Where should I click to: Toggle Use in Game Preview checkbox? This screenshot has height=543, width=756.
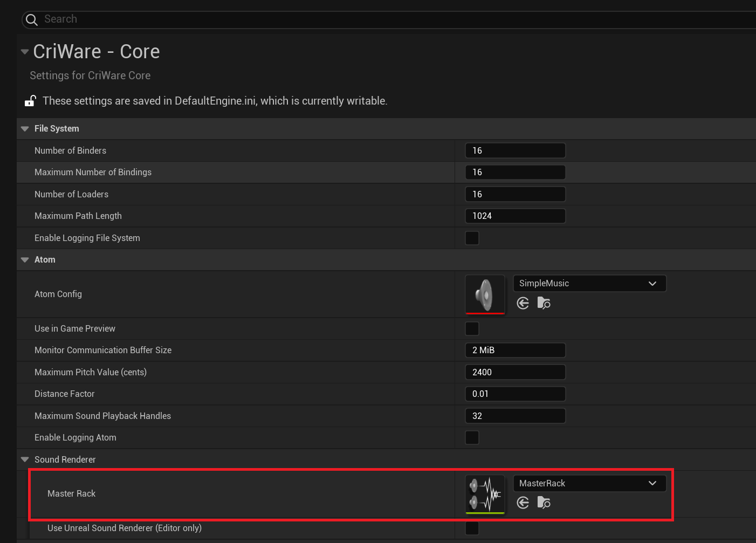[x=472, y=328]
